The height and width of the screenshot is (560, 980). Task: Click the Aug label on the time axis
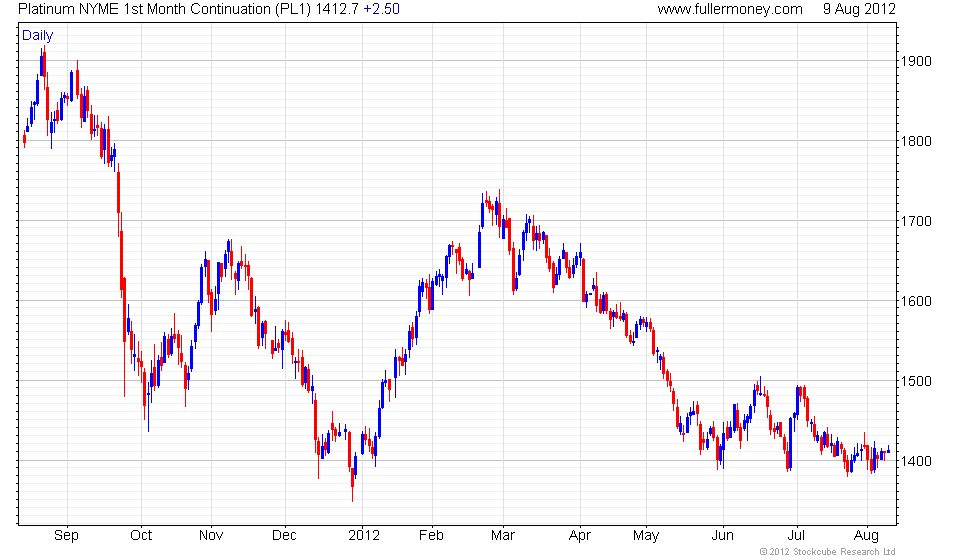[x=866, y=536]
